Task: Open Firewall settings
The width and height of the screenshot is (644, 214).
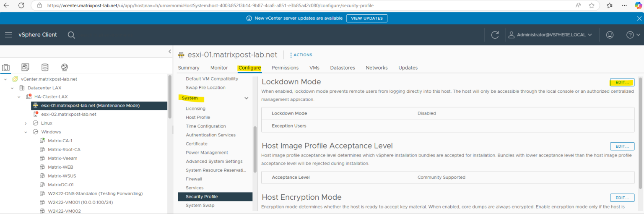Action: click(x=194, y=179)
